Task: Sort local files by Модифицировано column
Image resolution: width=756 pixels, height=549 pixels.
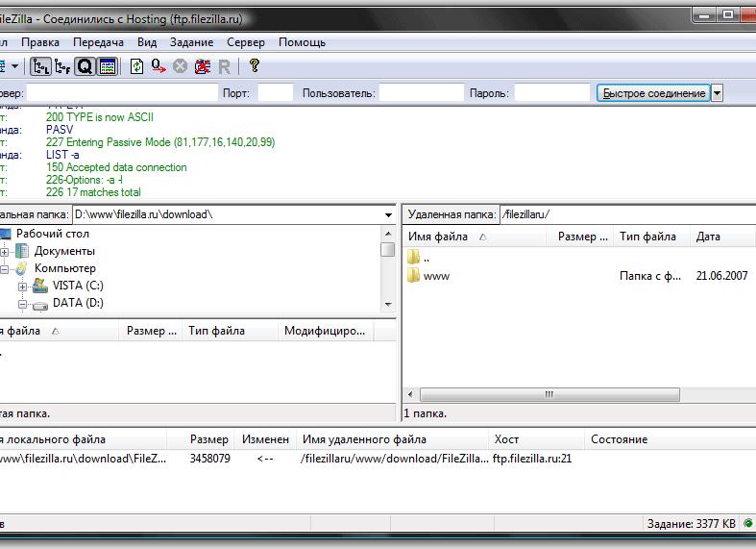Action: pos(326,331)
